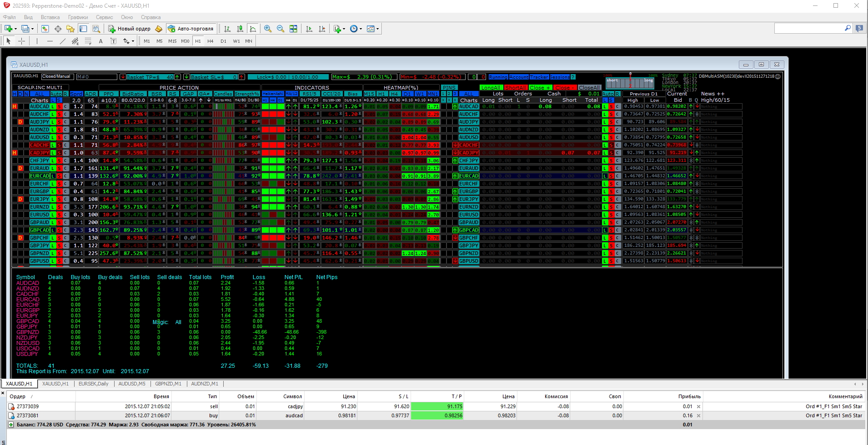Expand the templates dropdown
Viewport: 868px width, 445px height.
point(377,29)
